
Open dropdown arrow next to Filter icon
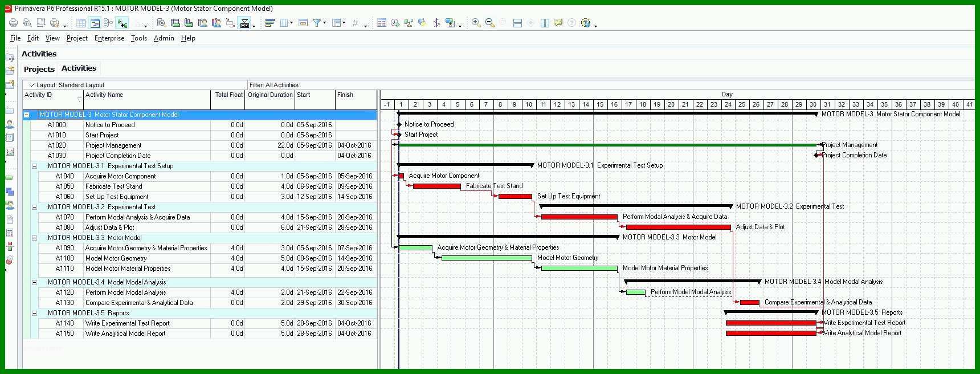pos(325,23)
